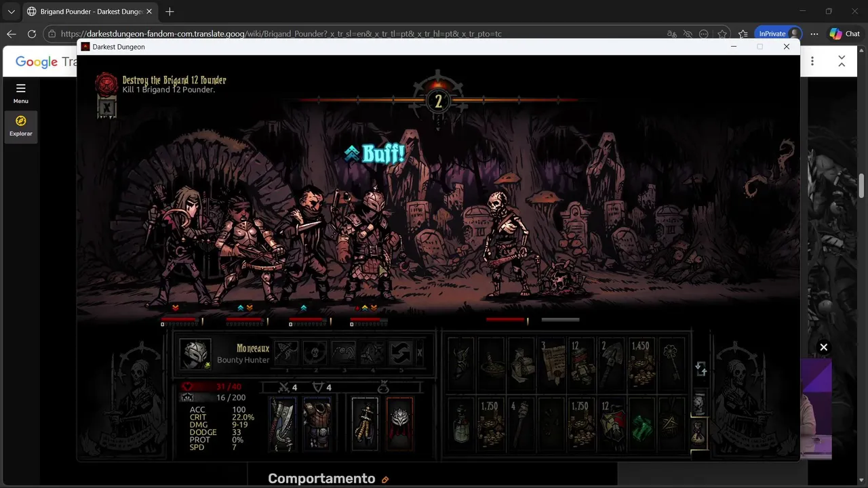Click the InPrivate profile button
This screenshot has height=488, width=868.
[778, 34]
